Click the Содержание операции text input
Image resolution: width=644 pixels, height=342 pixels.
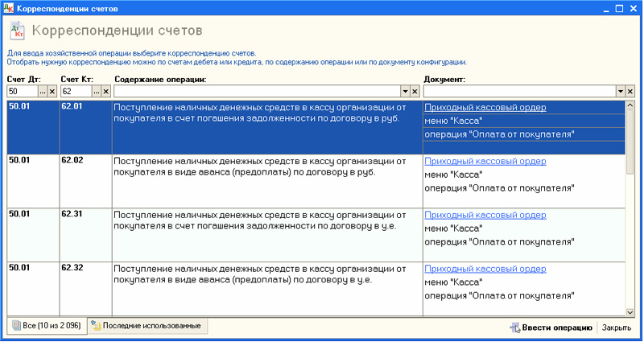pyautogui.click(x=256, y=92)
